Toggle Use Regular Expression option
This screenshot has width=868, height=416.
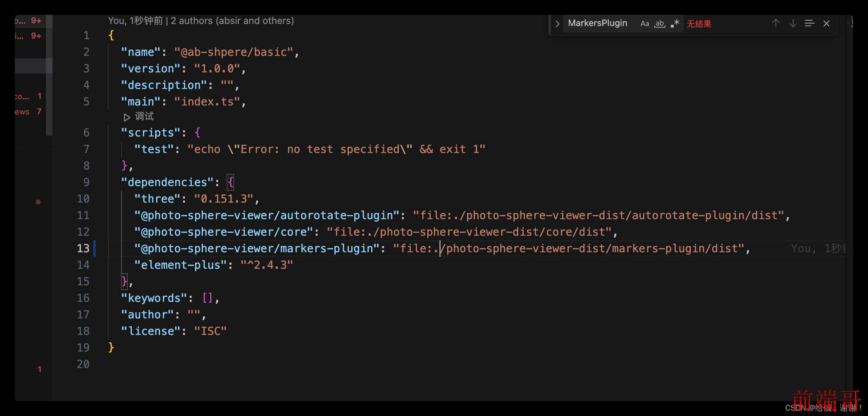point(675,24)
